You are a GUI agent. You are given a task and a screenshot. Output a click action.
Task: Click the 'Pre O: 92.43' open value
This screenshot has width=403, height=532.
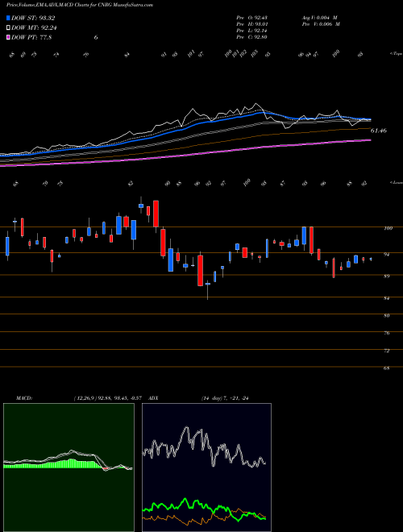251,18
